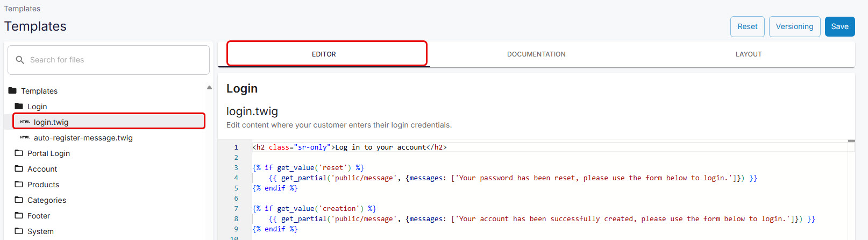Select the Editor tab

324,54
